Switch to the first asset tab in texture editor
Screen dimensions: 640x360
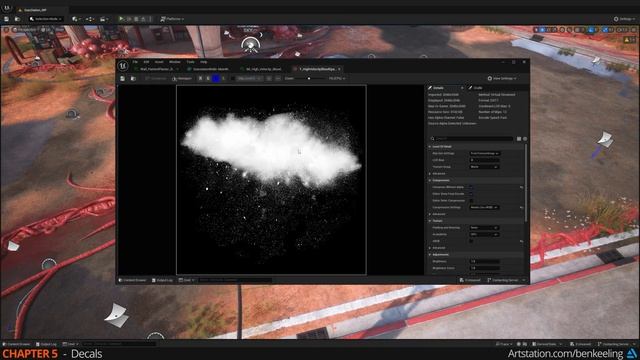(157, 69)
